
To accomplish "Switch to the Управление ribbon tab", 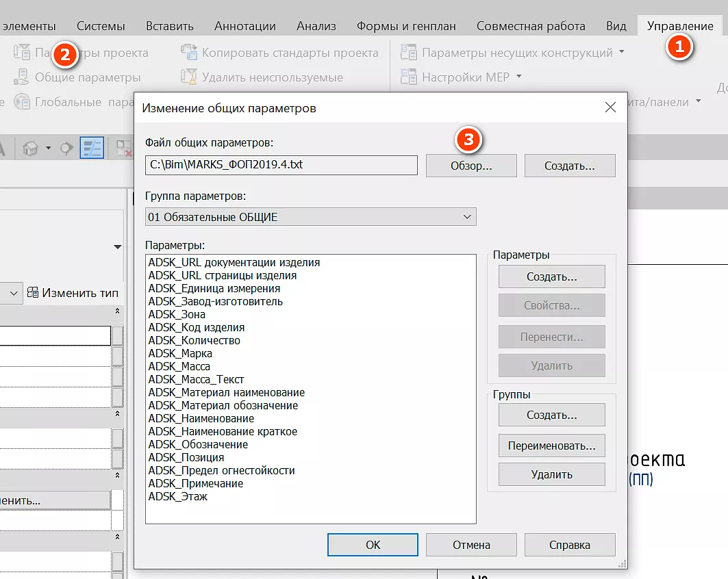I will pyautogui.click(x=679, y=26).
